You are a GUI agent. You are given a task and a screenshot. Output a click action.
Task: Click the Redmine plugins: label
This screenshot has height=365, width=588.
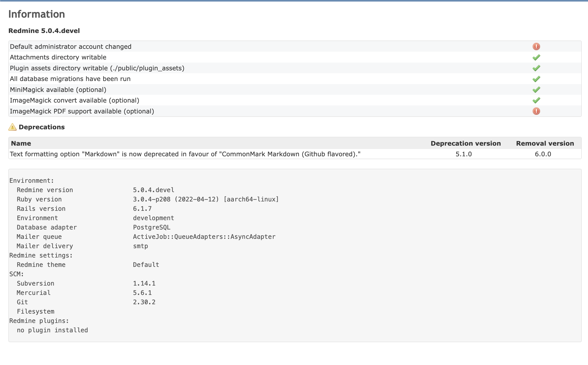(x=39, y=321)
